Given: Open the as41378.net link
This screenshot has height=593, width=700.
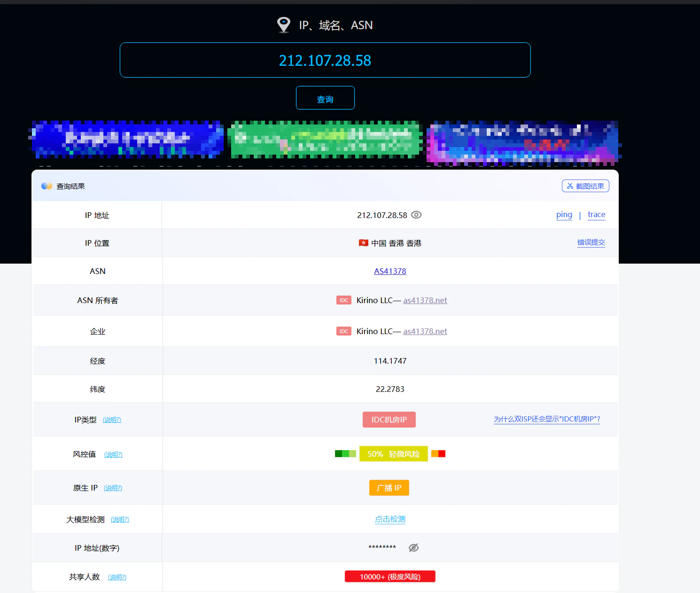Looking at the screenshot, I should click(x=425, y=300).
